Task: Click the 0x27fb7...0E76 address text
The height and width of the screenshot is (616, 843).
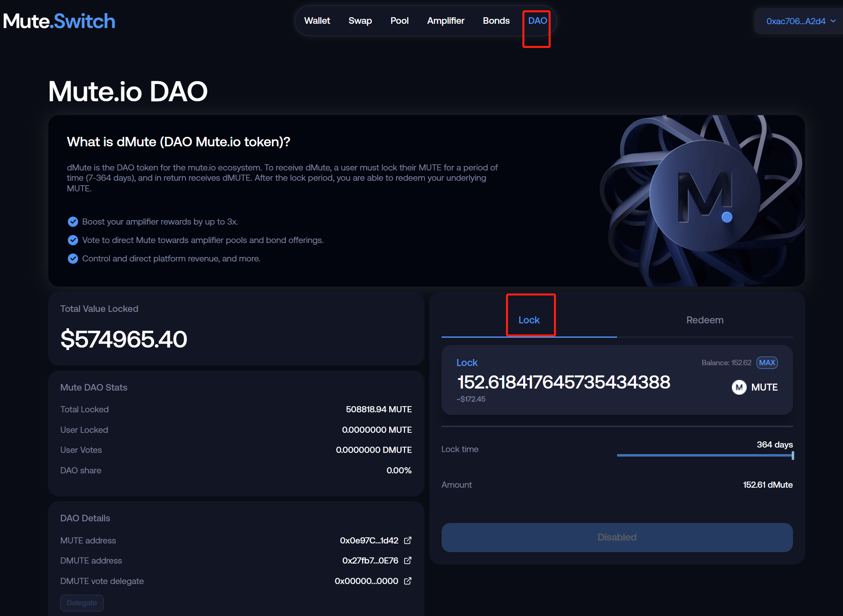Action: click(370, 560)
